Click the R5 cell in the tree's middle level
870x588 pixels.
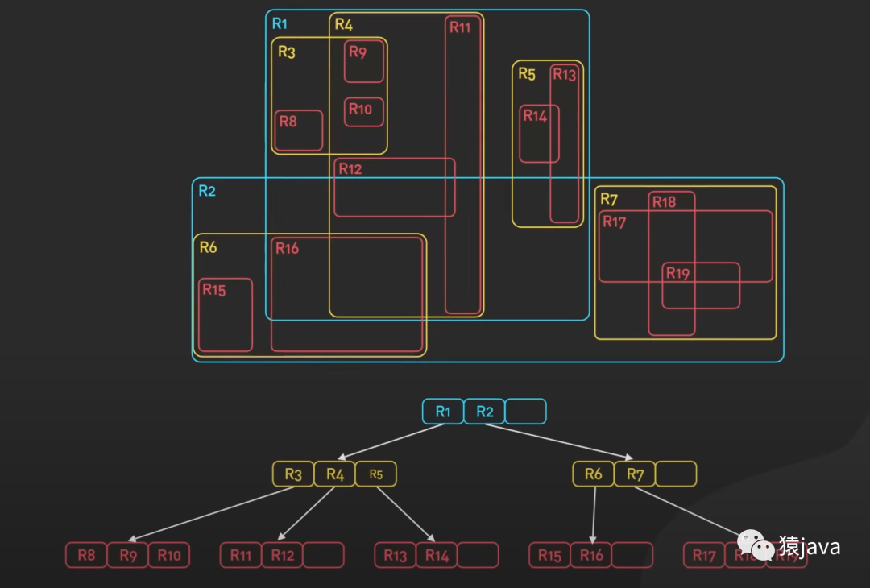pyautogui.click(x=375, y=474)
